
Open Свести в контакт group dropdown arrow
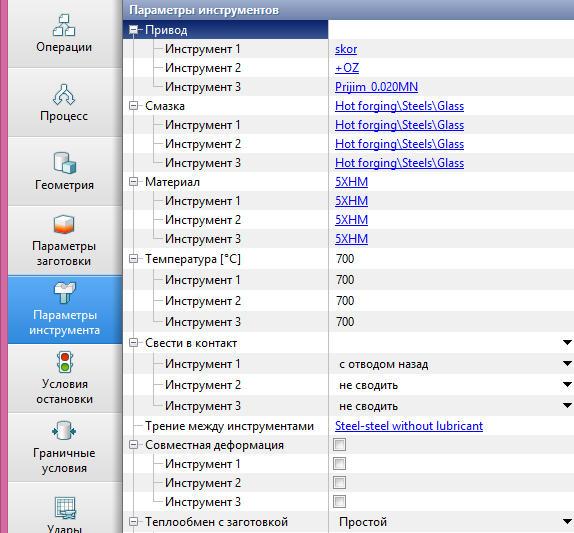point(567,343)
